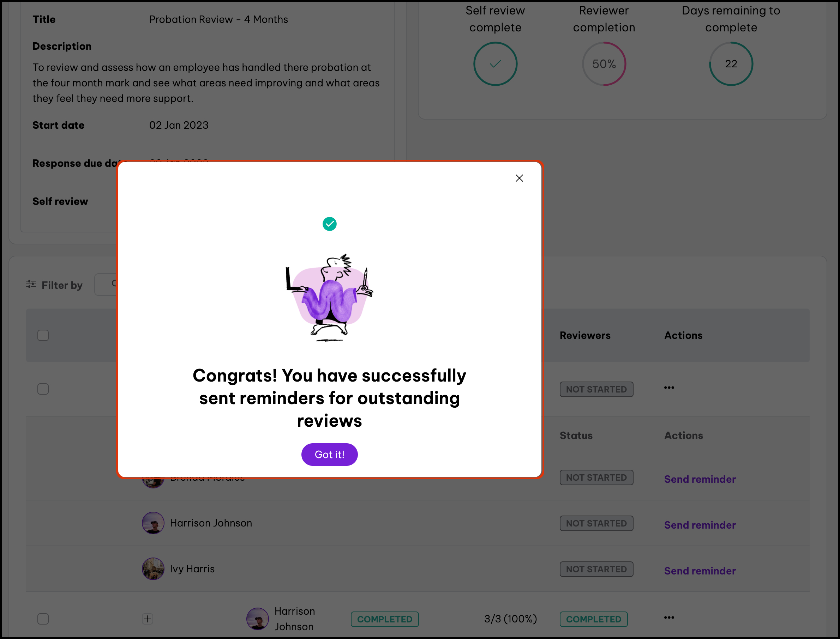Viewport: 840px width, 639px height.
Task: Select the completed Harrison Johnson row checkbox
Action: [x=43, y=619]
